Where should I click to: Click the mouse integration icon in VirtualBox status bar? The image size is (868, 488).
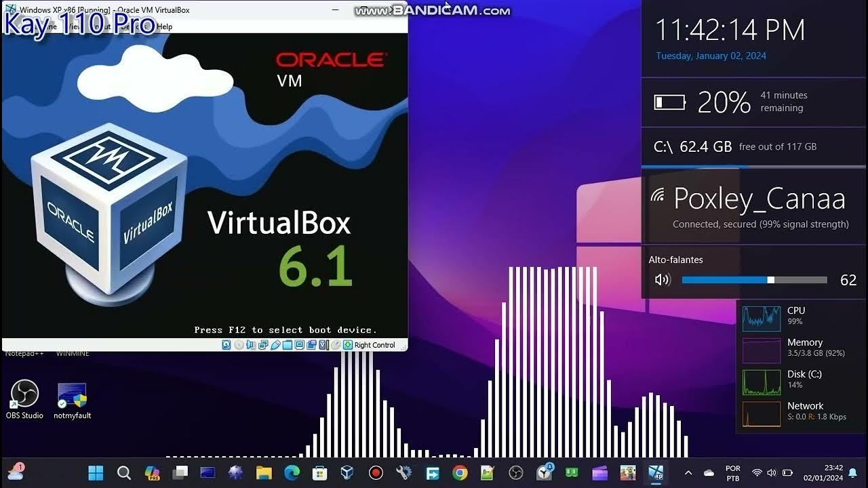(336, 345)
